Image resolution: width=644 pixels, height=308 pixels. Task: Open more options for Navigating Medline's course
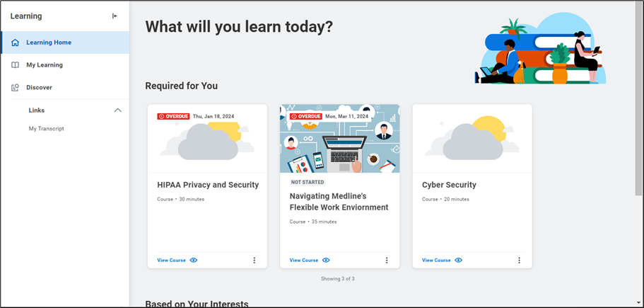[387, 261]
